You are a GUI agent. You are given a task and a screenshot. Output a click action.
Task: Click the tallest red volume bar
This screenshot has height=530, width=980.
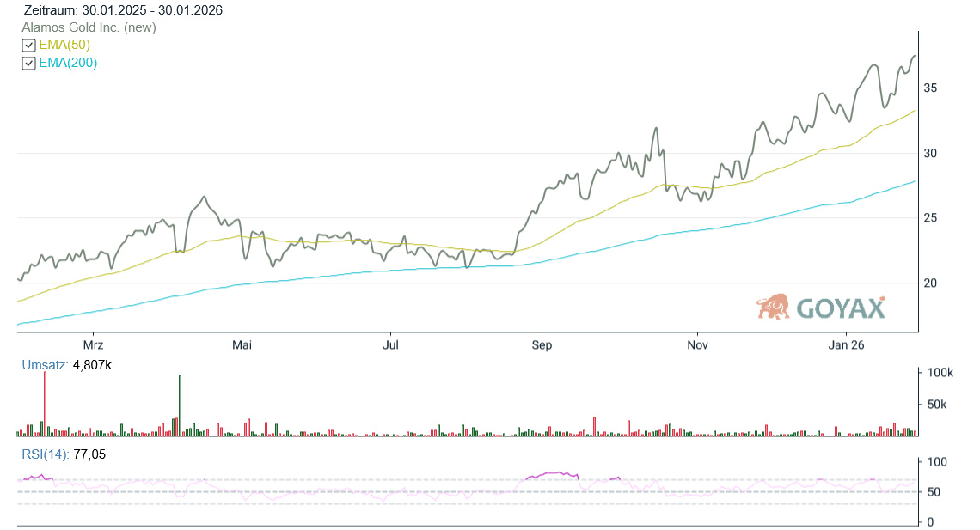pyautogui.click(x=45, y=404)
